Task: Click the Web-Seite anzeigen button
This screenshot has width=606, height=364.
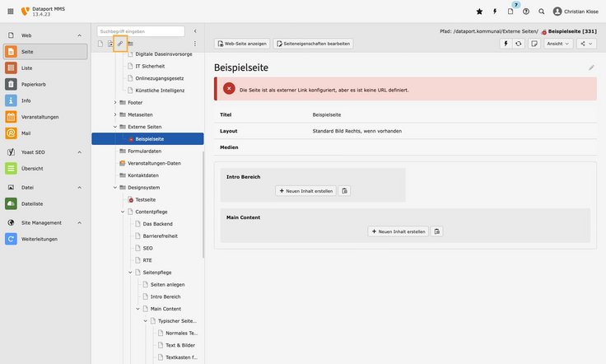Action: pyautogui.click(x=242, y=44)
